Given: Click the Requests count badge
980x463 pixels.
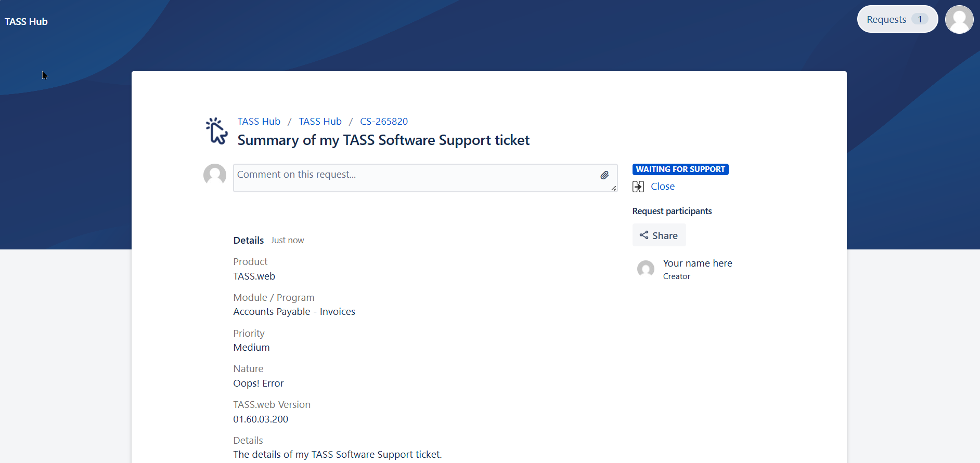Looking at the screenshot, I should [x=920, y=19].
